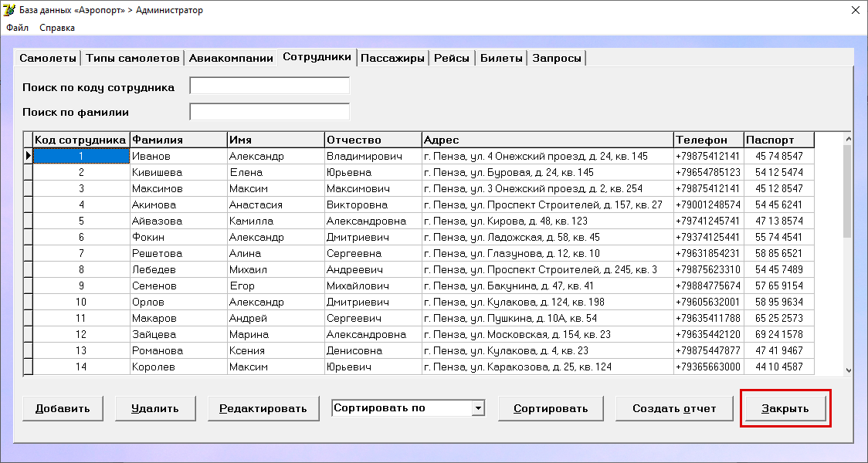Click the address ул. Пушкина, д. 10А, кв. 54
The image size is (868, 463).
548,319
